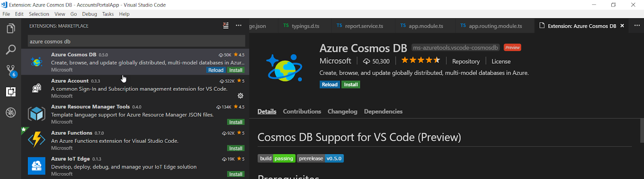Close the Extension: Azure Cosmos DB tab
Viewport: 644px width, 179px height.
tap(622, 26)
